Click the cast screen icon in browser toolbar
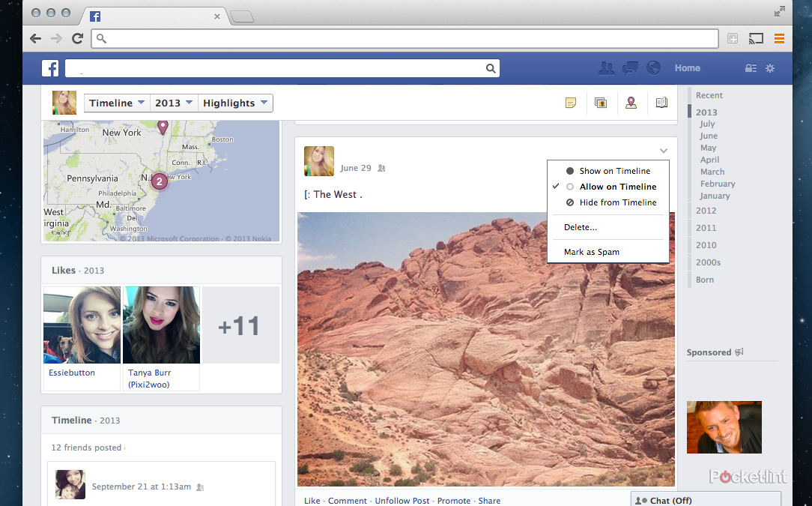This screenshot has width=812, height=506. [x=756, y=38]
